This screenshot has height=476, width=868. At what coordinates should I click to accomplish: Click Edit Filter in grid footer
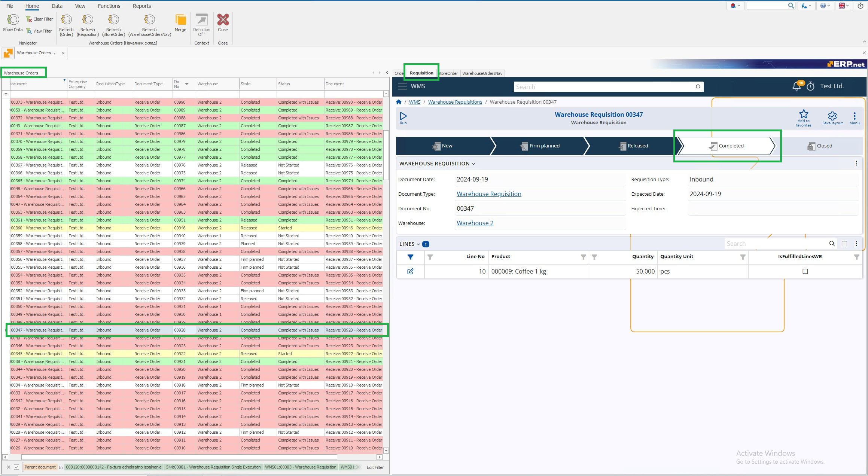tap(375, 467)
